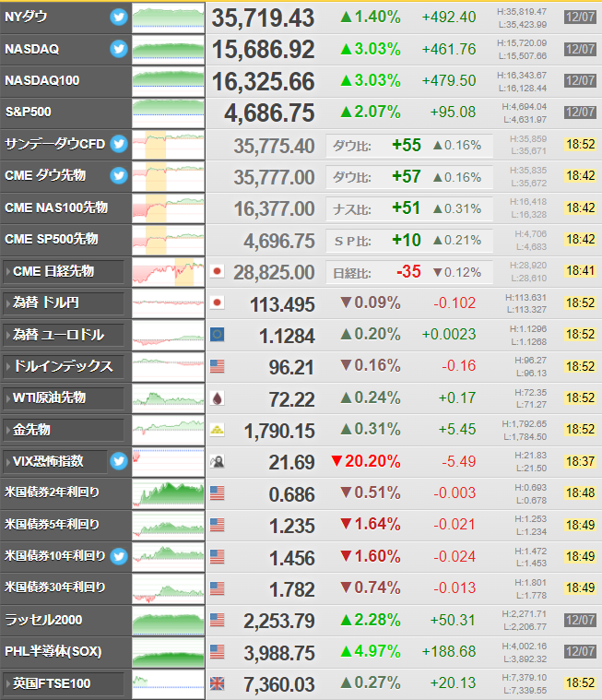
Task: Click the S&P500 value 4,686.75
Action: point(269,113)
